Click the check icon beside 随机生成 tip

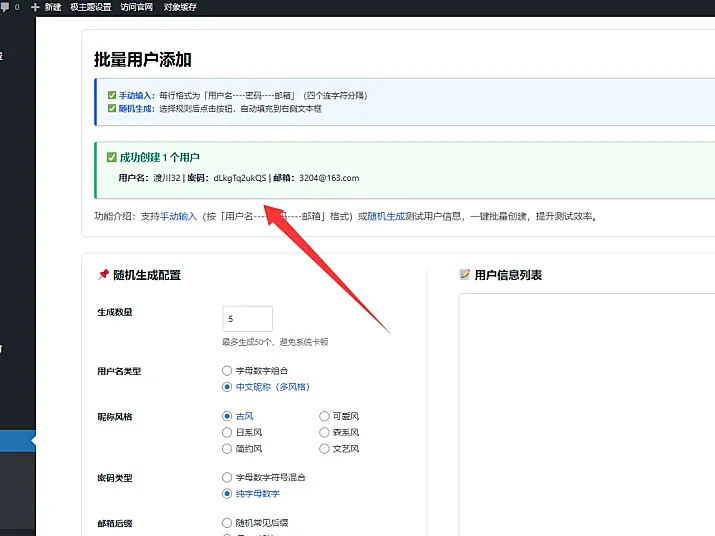[x=112, y=109]
